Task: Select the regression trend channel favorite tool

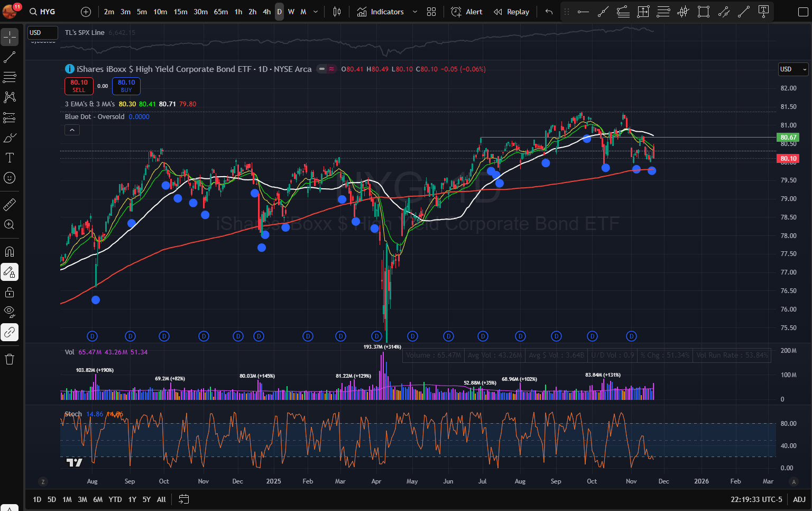Action: 623,12
